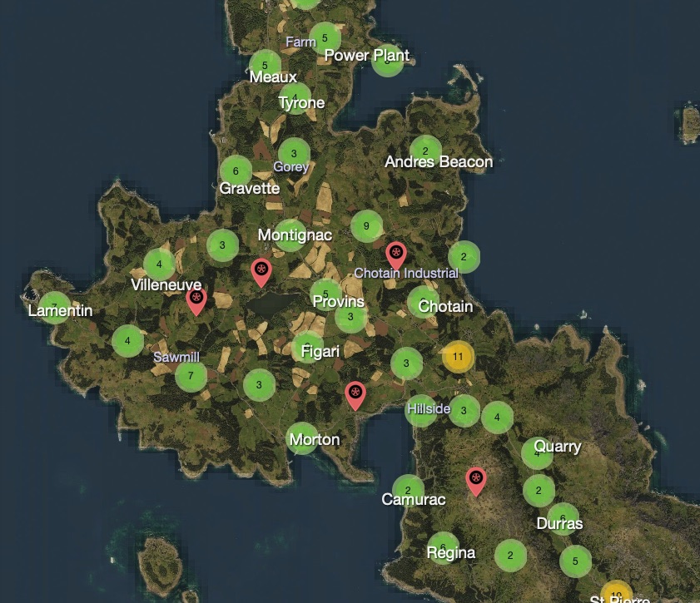Viewport: 700px width, 603px height.
Task: Open the green cluster showing 5 below Durras
Action: [x=575, y=561]
